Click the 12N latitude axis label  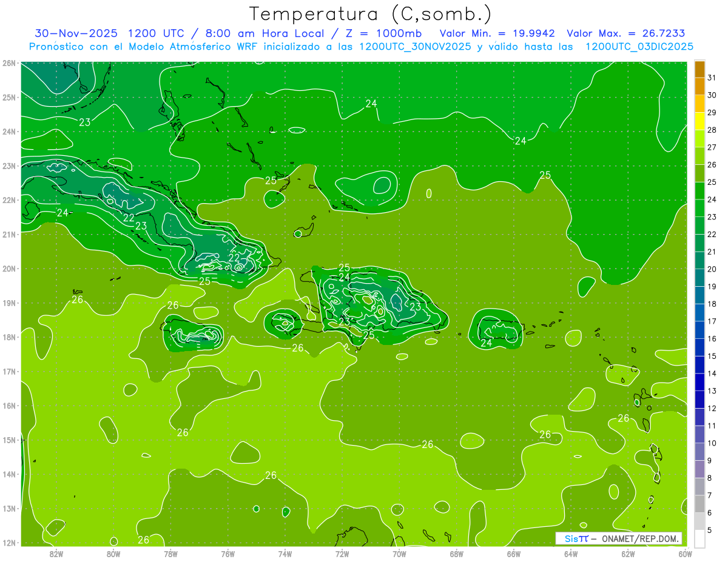click(9, 543)
